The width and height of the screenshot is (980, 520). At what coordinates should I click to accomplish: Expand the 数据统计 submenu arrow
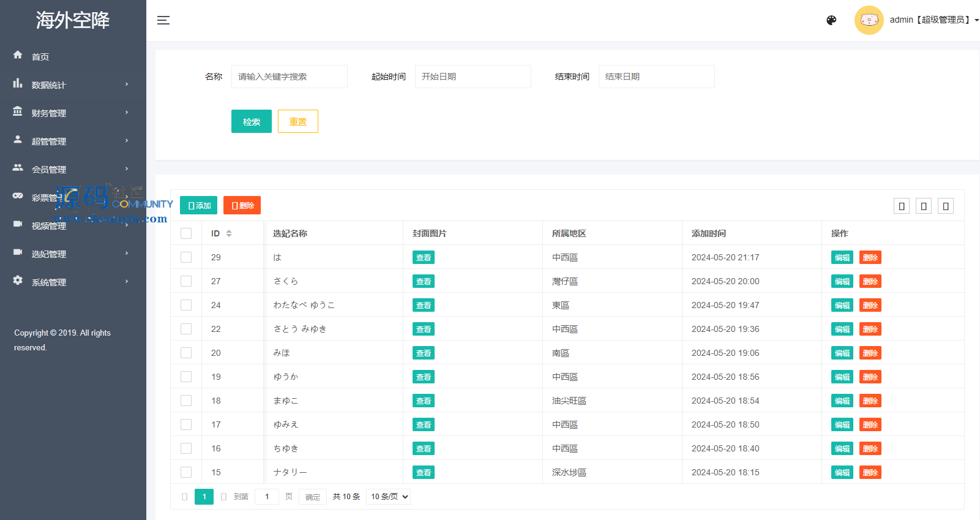click(127, 84)
